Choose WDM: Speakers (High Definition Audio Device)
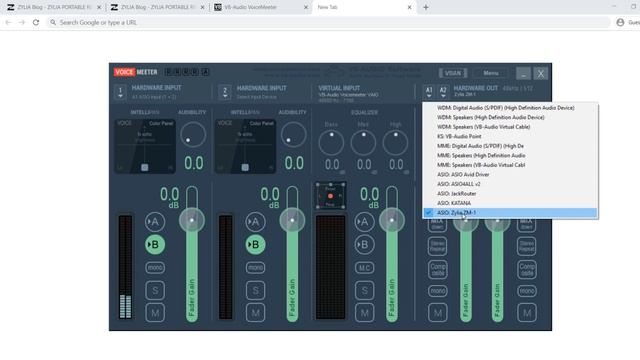The image size is (640, 360). [510, 117]
